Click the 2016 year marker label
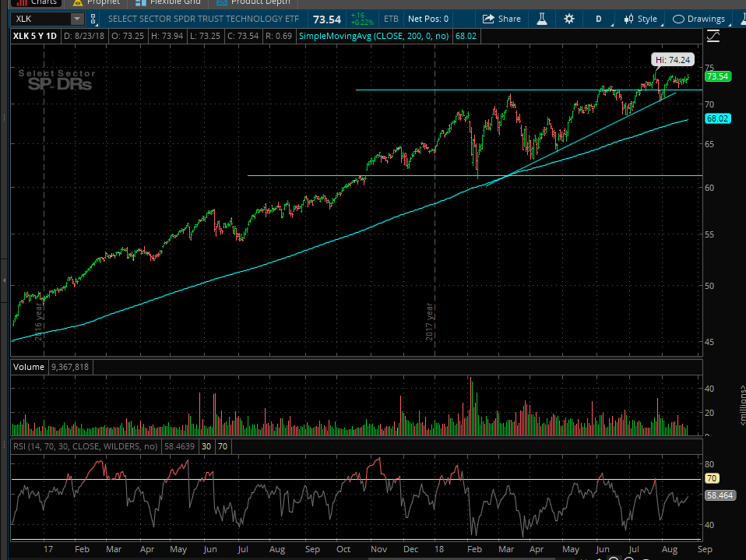This screenshot has height=560, width=746. [38, 322]
